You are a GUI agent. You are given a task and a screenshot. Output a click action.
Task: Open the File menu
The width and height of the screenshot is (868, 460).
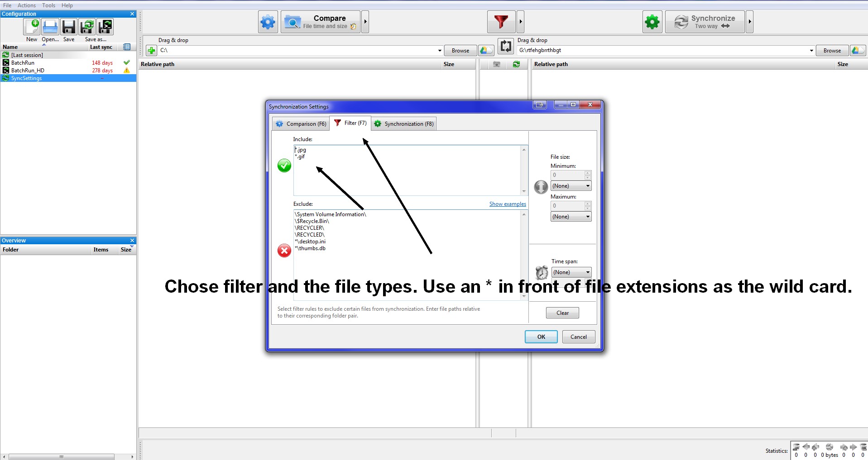(7, 5)
